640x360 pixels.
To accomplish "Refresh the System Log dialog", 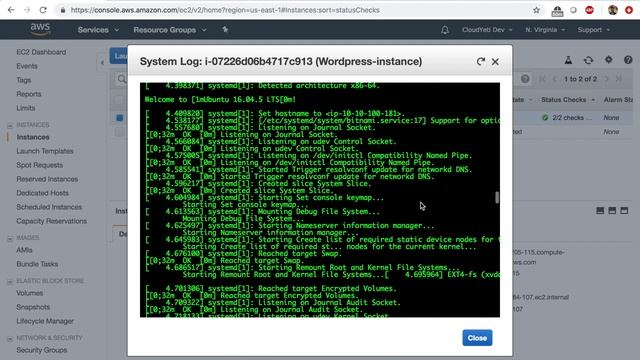I will [x=480, y=62].
